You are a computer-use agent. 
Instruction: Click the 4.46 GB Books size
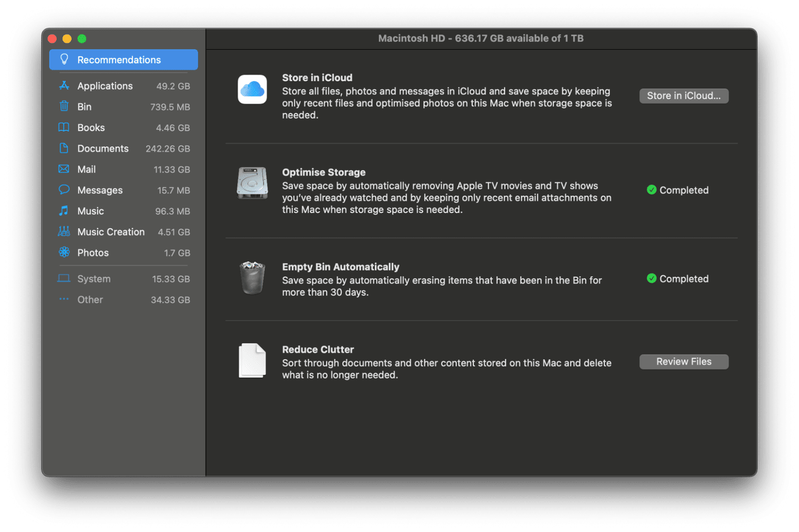[173, 128]
